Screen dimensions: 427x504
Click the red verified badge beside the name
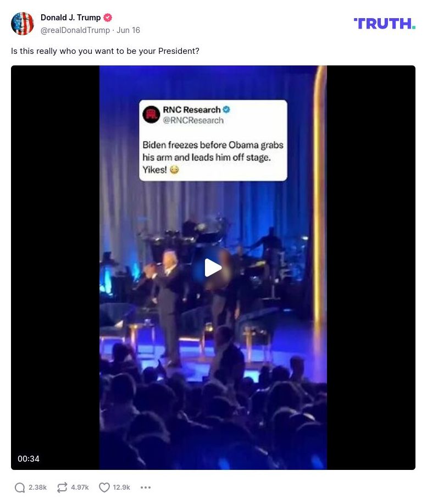pyautogui.click(x=108, y=18)
